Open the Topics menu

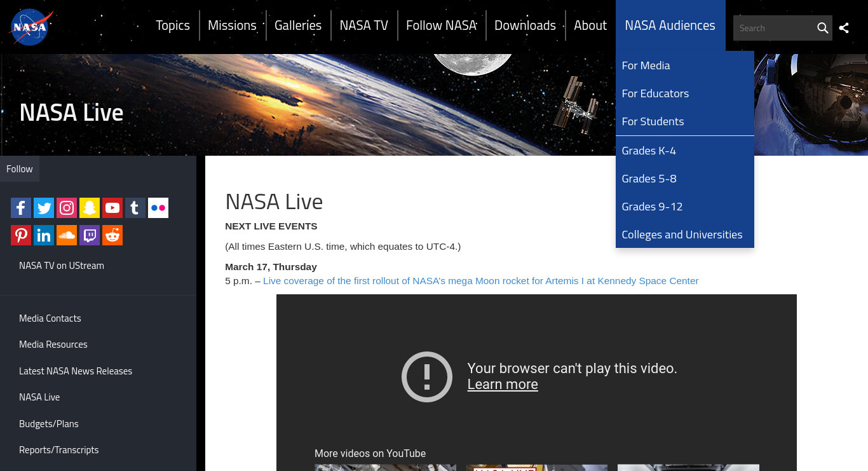[173, 25]
